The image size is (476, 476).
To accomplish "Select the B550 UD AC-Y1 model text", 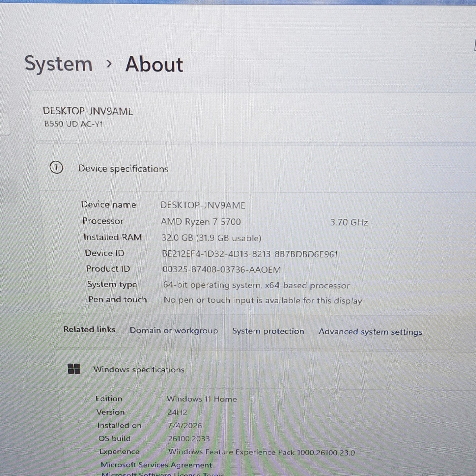I will click(73, 124).
